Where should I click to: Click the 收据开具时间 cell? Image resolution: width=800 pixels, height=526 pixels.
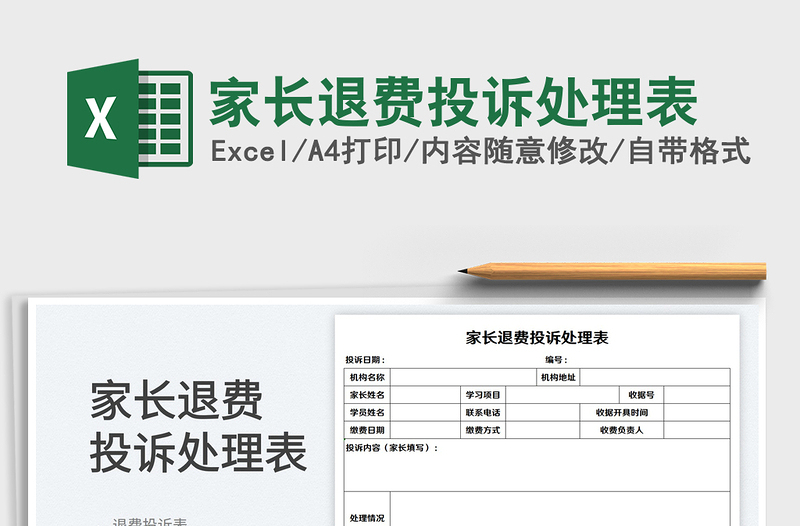pyautogui.click(x=621, y=412)
